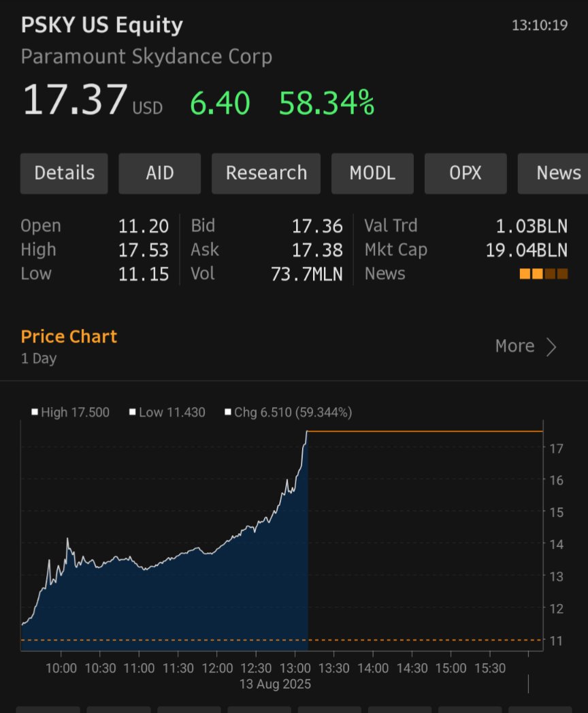Open the Details button
The image size is (588, 713).
(64, 173)
